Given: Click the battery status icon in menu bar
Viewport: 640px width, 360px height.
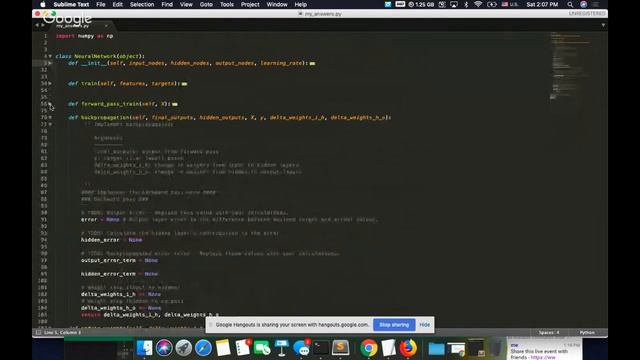Looking at the screenshot, I should click(x=492, y=4).
